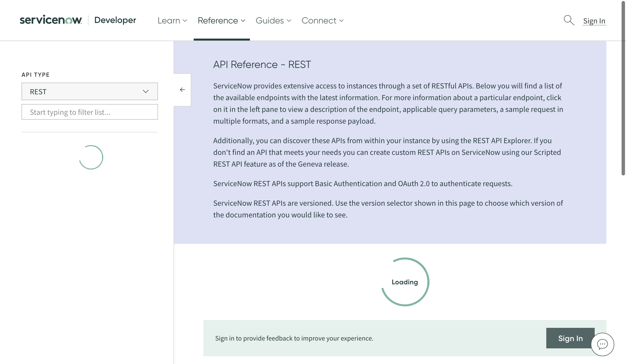Click the sidebar loading spinner
This screenshot has width=626, height=364.
(91, 157)
